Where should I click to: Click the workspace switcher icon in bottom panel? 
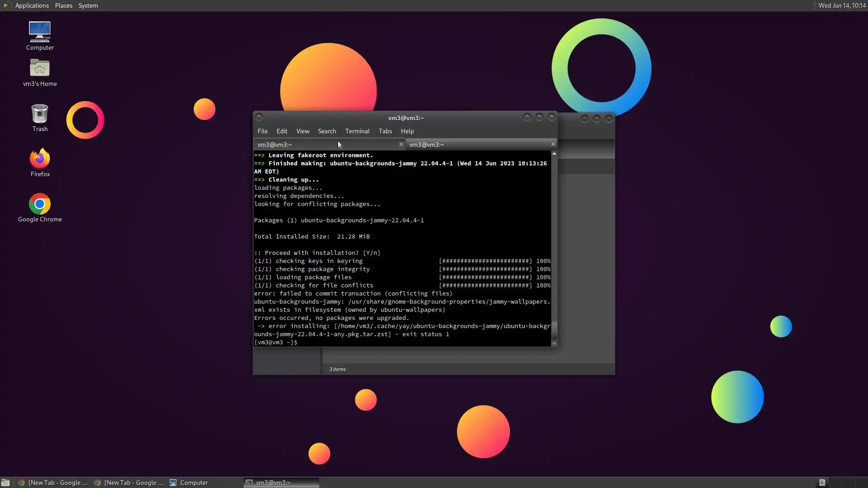coord(822,483)
